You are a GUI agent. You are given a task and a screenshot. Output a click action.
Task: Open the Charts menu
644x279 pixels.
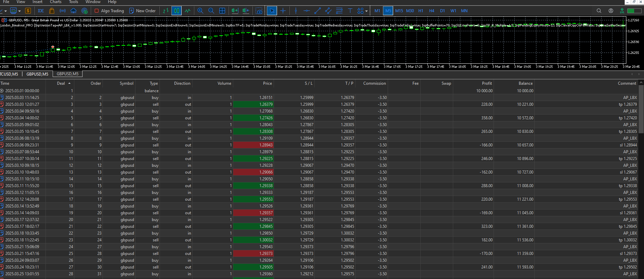point(56,2)
